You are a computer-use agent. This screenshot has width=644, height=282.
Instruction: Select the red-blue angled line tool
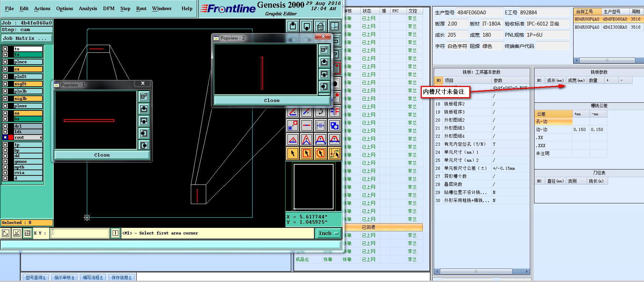[293, 111]
